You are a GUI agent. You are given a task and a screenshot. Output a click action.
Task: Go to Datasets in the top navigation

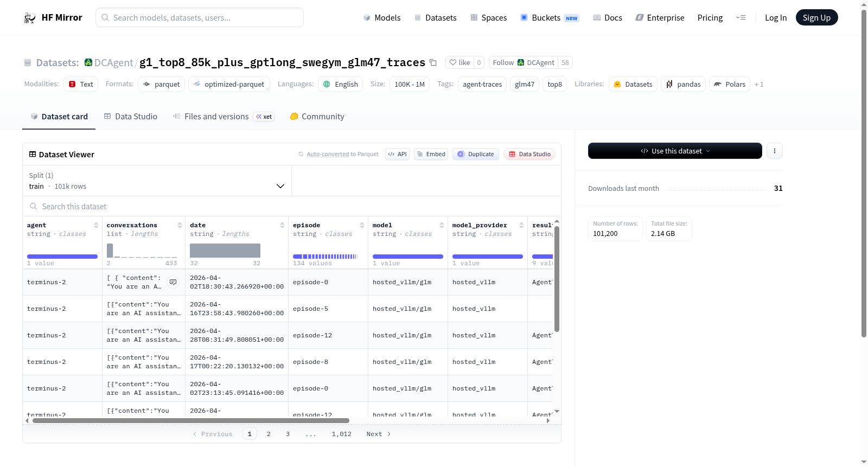pos(435,17)
